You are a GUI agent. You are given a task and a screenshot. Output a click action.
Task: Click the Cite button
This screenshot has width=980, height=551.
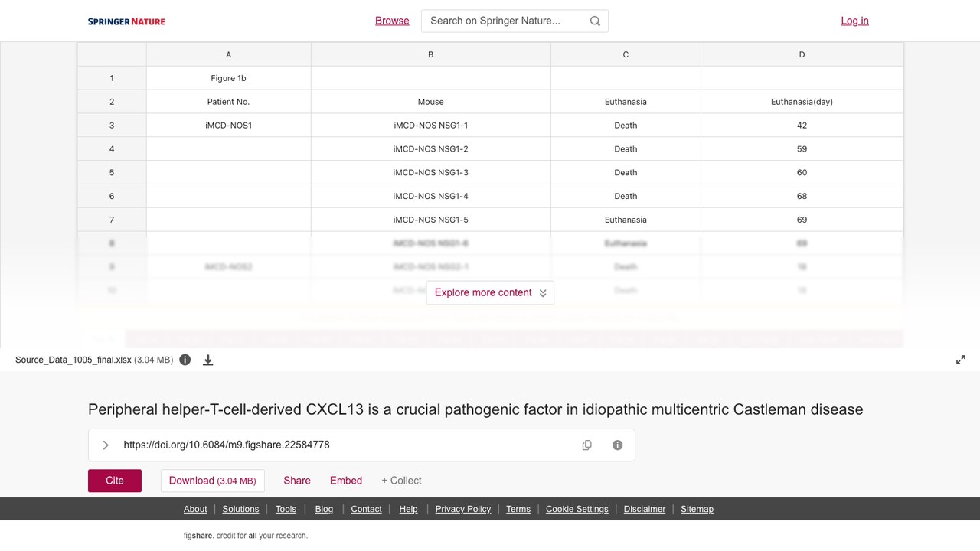click(x=115, y=481)
